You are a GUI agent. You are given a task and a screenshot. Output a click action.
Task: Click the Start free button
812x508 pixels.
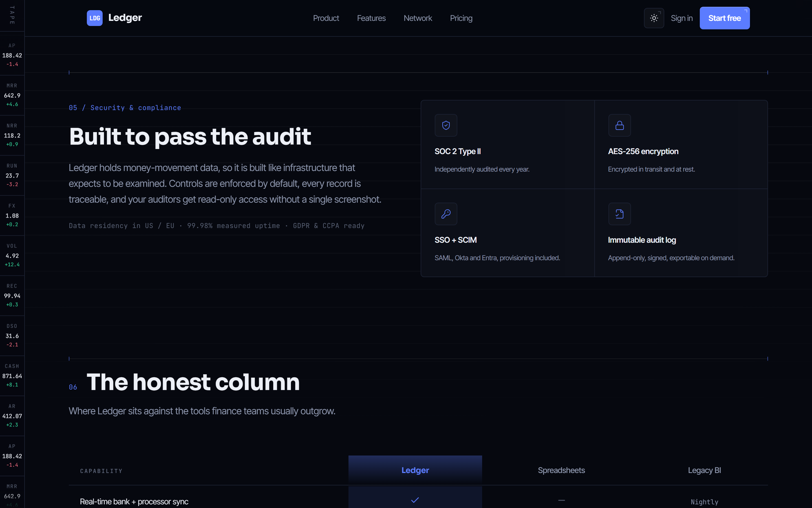point(724,18)
